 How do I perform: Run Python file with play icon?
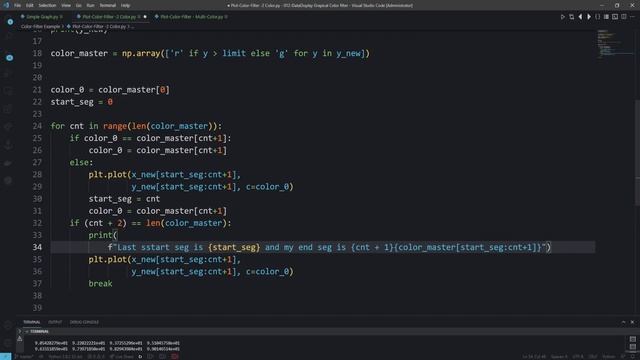[x=562, y=17]
